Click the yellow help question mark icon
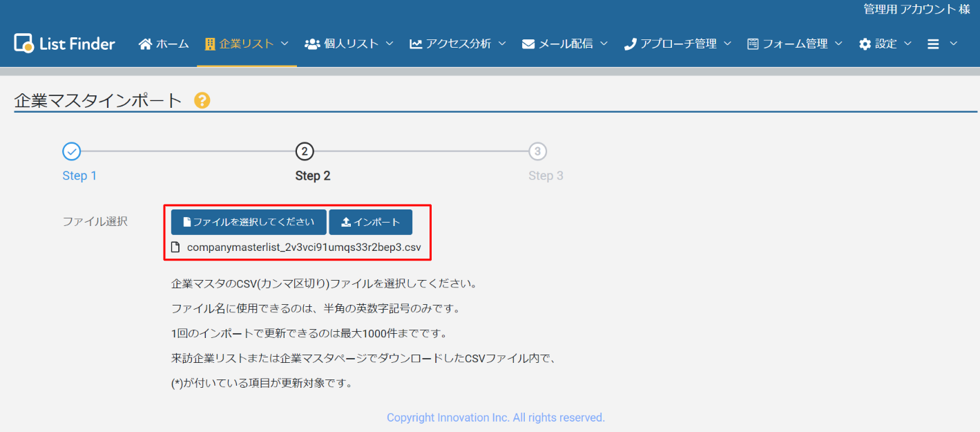This screenshot has height=432, width=980. point(202,101)
